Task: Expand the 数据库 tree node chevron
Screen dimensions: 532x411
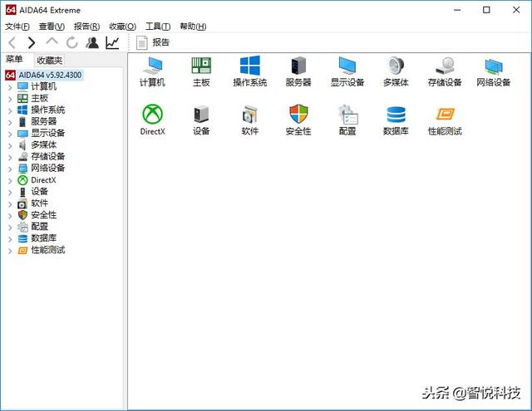Action: coord(10,239)
